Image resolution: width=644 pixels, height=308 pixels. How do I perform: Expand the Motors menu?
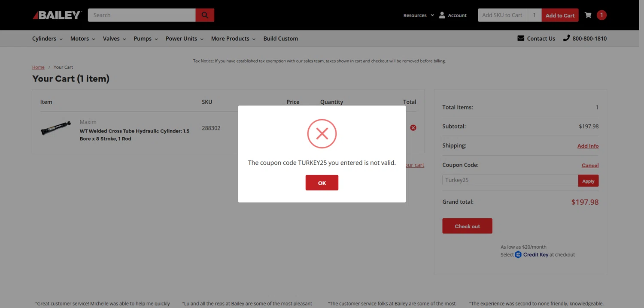coord(83,39)
